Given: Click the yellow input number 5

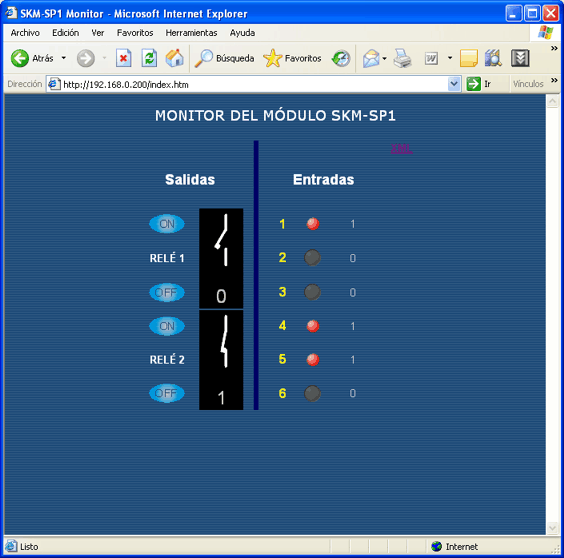Looking at the screenshot, I should 282,359.
